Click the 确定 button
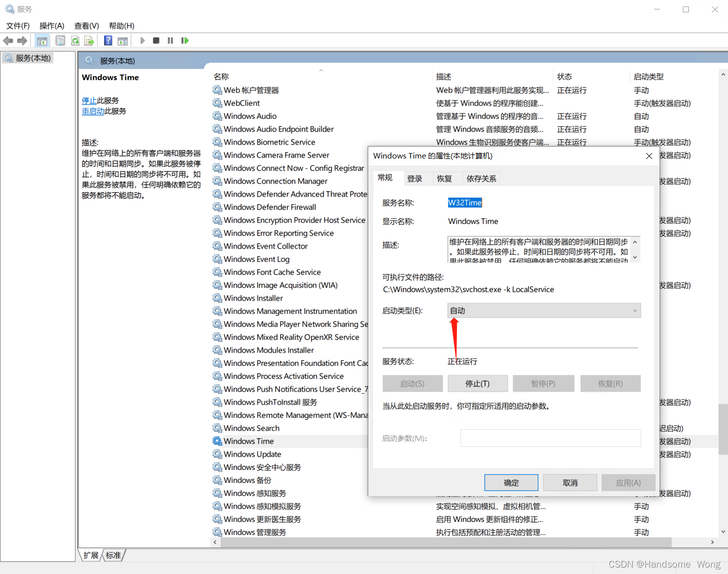The height and width of the screenshot is (574, 728). (511, 483)
